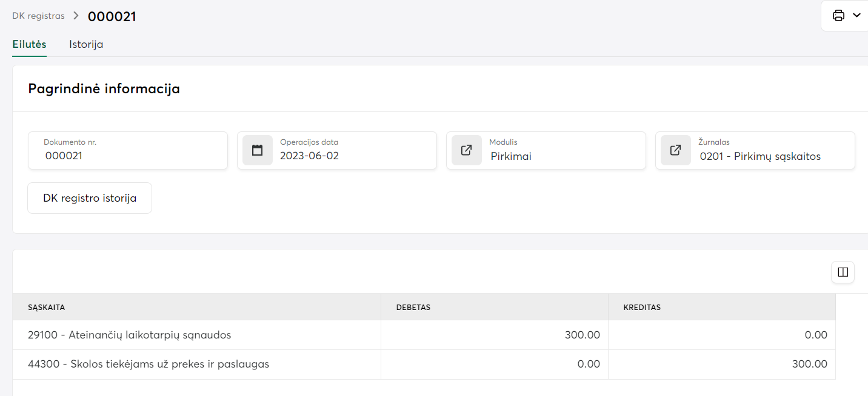This screenshot has height=396, width=868.
Task: Switch to the Istorija tab
Action: coord(86,44)
